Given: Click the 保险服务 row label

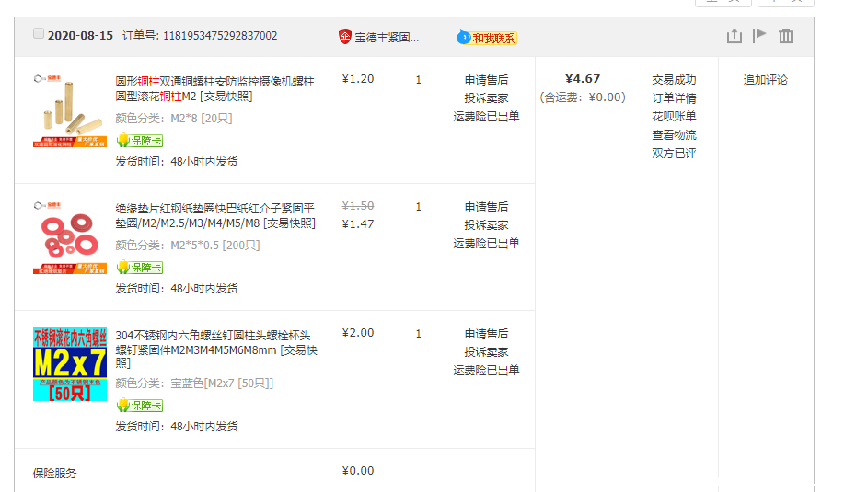Looking at the screenshot, I should (x=55, y=474).
